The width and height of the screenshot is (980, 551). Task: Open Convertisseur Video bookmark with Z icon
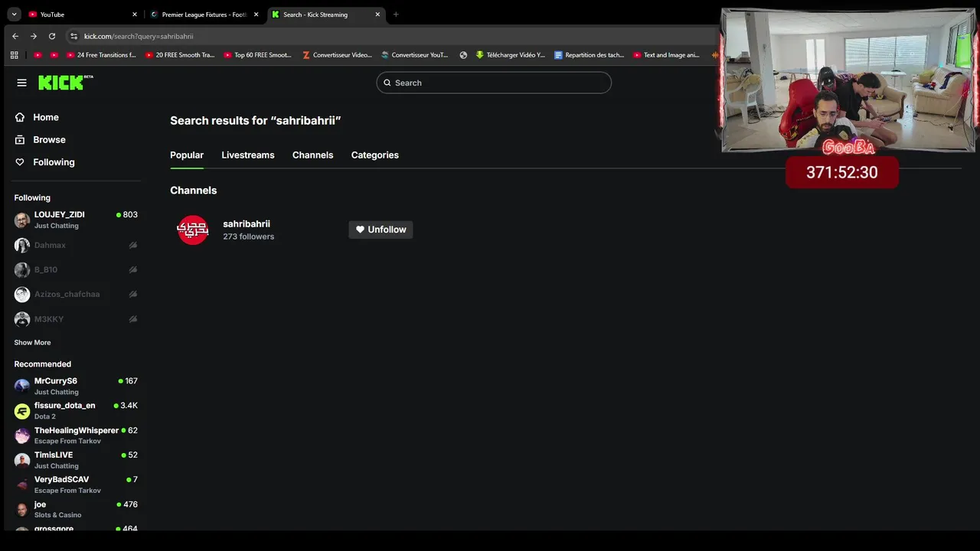point(337,55)
